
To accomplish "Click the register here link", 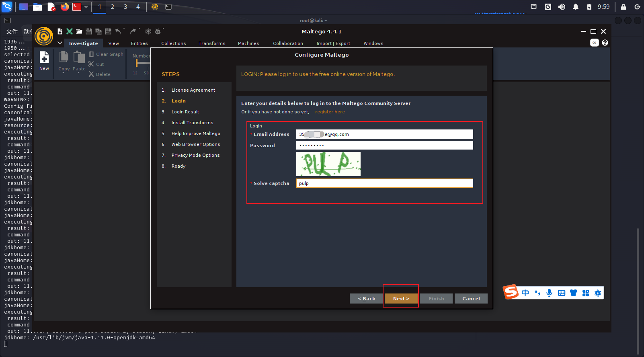I will 330,112.
